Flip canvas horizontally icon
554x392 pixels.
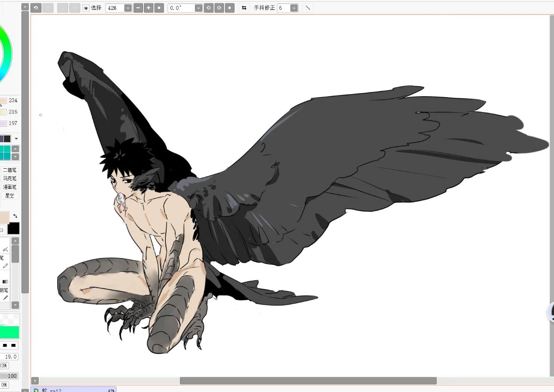(x=244, y=8)
